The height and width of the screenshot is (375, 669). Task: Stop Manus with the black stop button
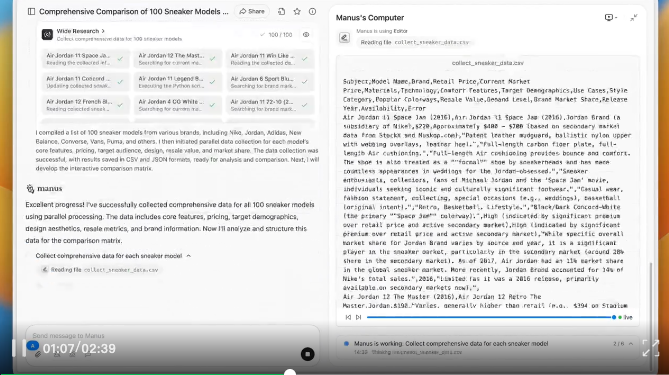click(307, 354)
